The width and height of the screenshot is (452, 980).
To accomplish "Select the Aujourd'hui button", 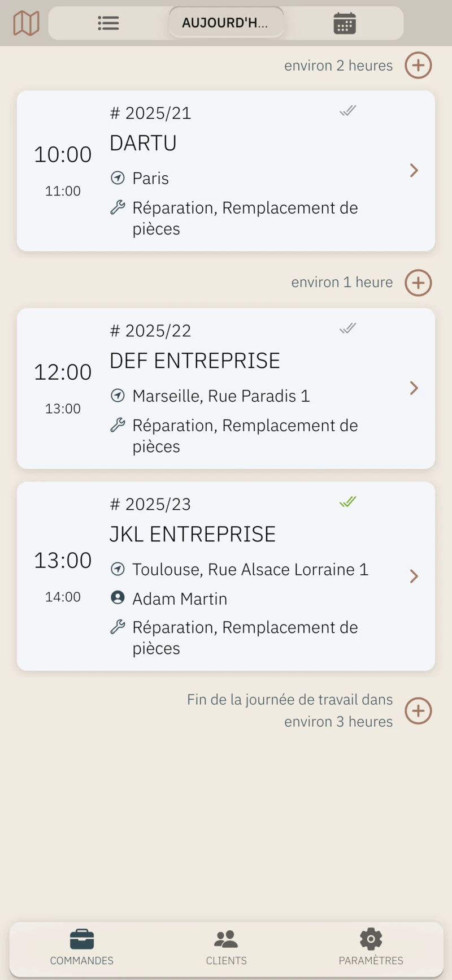I will (x=226, y=23).
